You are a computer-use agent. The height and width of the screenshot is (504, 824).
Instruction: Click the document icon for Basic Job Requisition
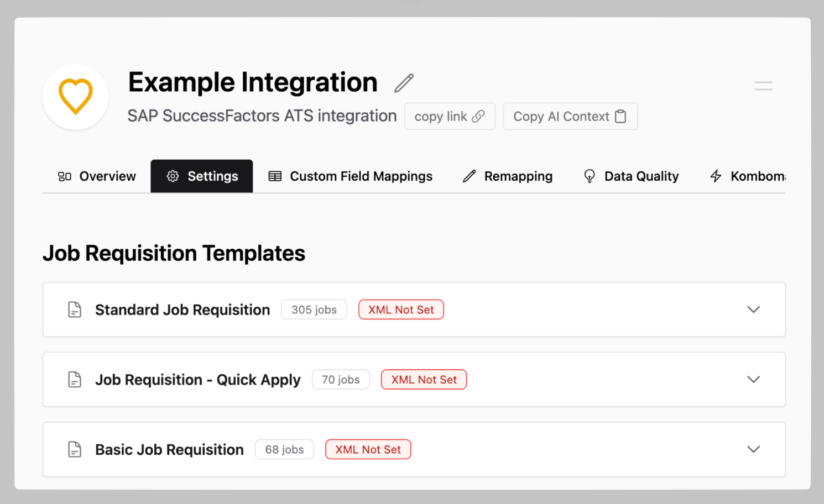click(75, 449)
